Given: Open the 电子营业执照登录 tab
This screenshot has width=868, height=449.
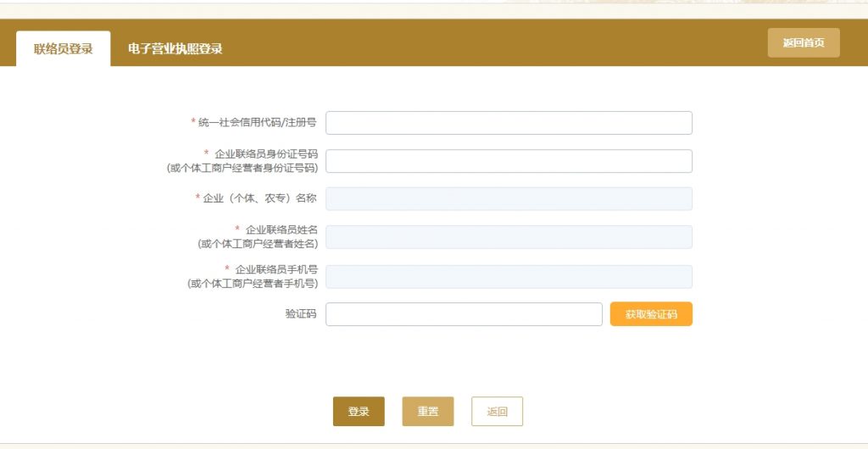Looking at the screenshot, I should click(x=175, y=48).
